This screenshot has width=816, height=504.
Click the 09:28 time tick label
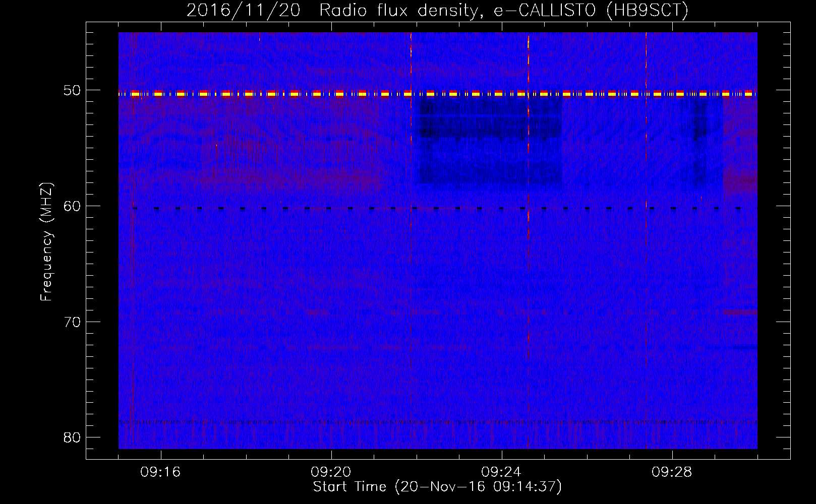click(672, 472)
